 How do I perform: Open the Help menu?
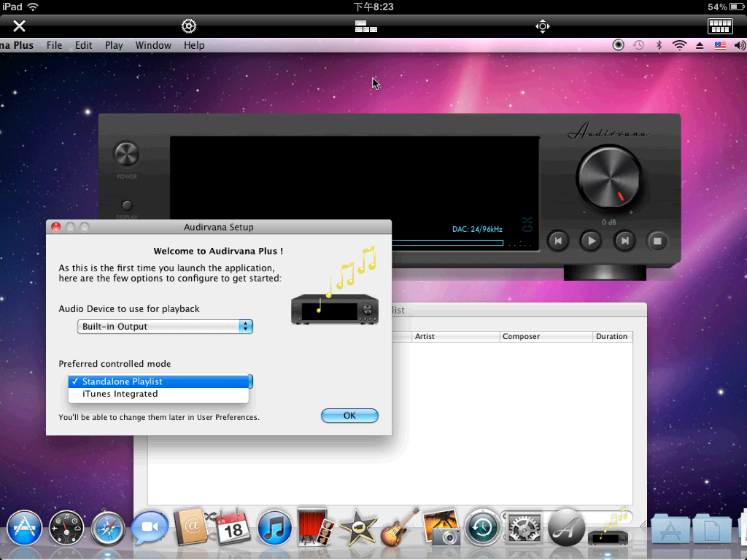194,45
